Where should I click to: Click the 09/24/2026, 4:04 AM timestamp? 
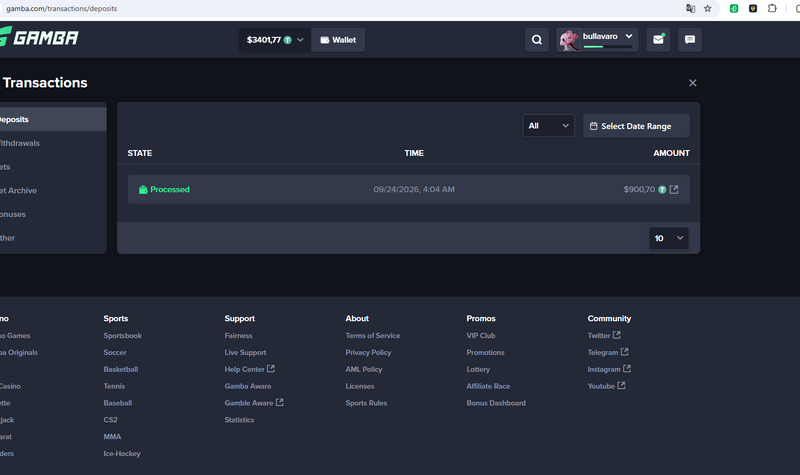pos(414,189)
